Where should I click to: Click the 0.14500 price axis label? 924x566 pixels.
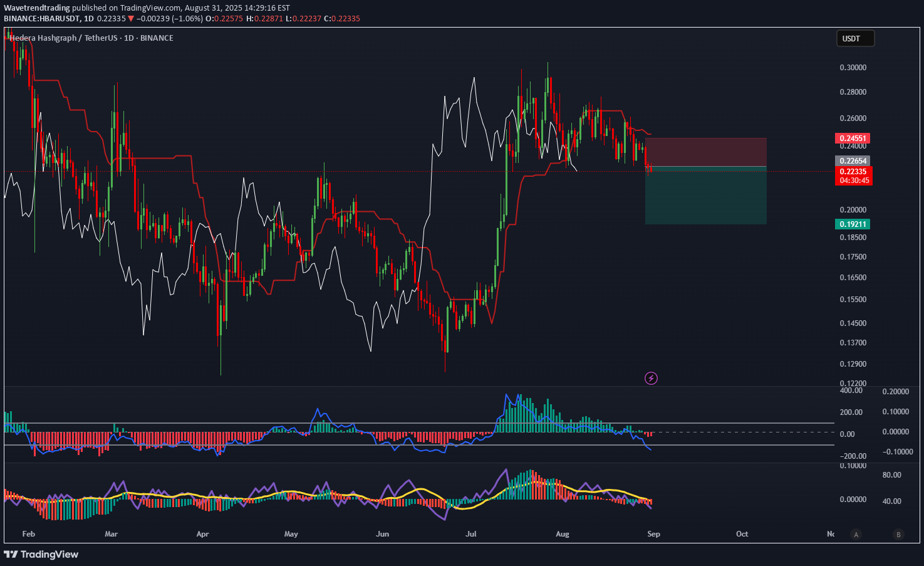[x=853, y=323]
